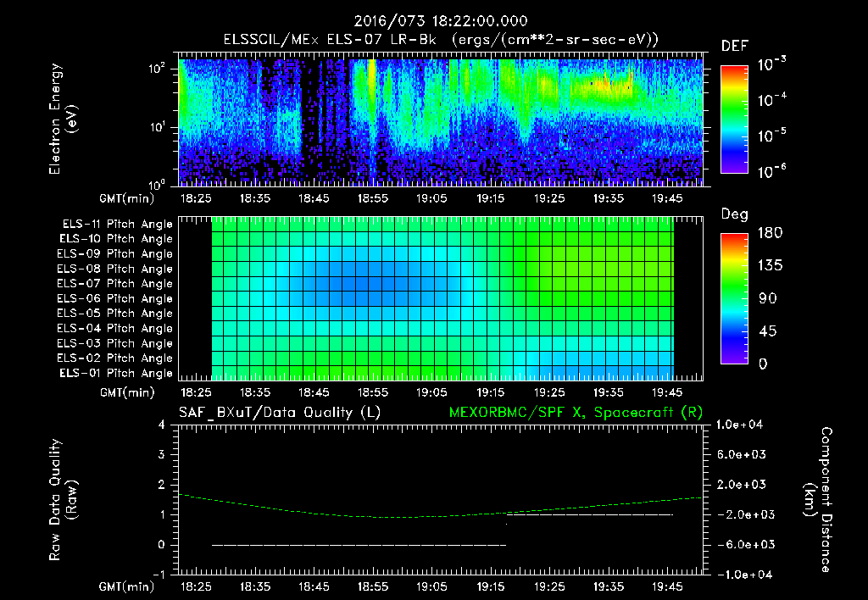Click the 10^2 energy tick label
This screenshot has width=868, height=600.
click(x=157, y=68)
